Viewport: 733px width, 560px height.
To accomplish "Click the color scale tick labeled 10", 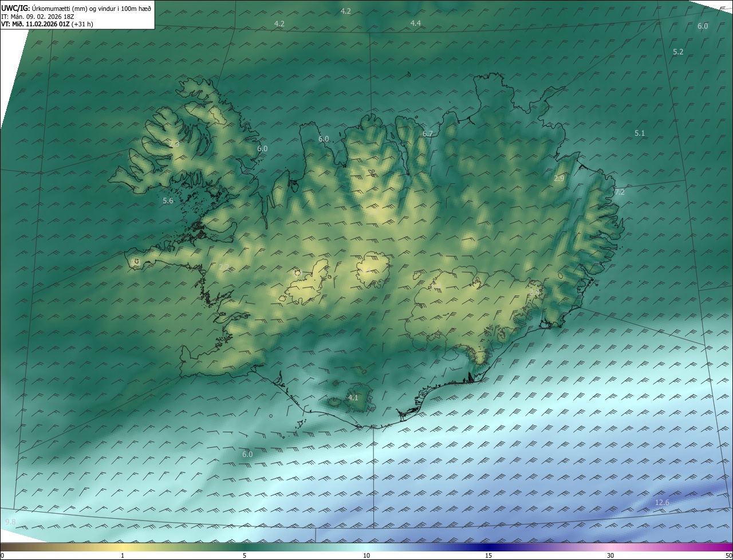I will click(x=366, y=555).
